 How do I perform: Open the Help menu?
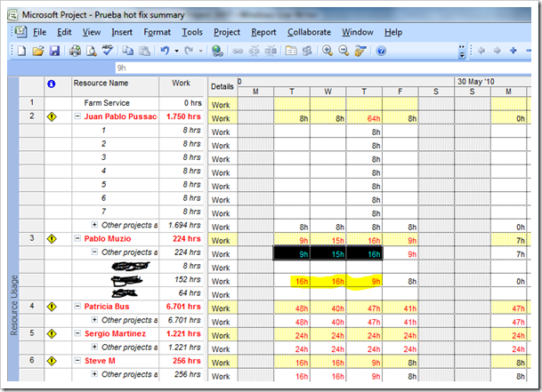393,32
